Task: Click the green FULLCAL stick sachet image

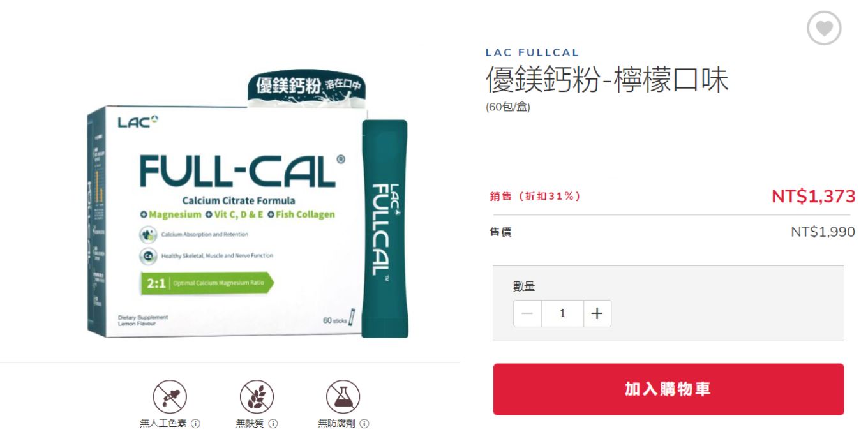Action: 385,228
